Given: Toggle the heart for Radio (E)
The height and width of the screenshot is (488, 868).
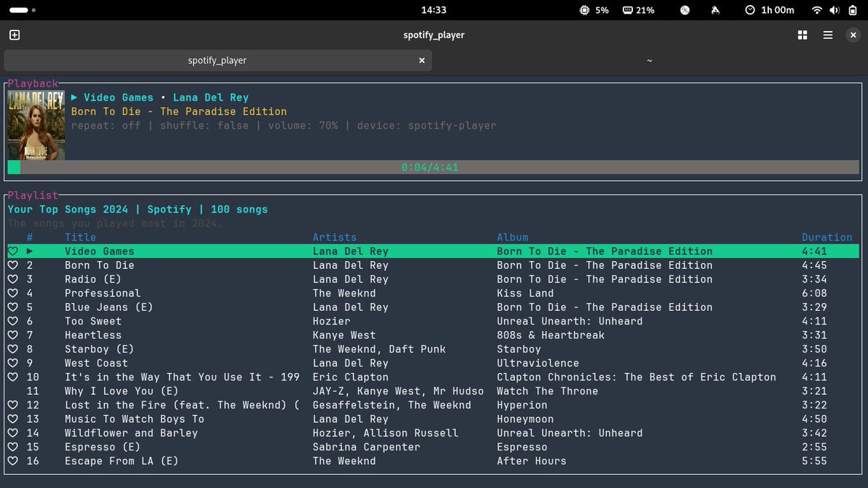Looking at the screenshot, I should (12, 279).
